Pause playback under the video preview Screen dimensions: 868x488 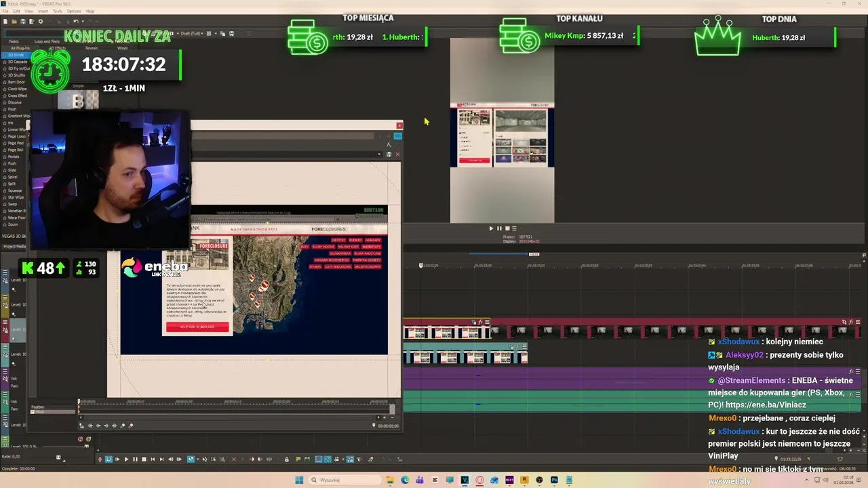[499, 228]
